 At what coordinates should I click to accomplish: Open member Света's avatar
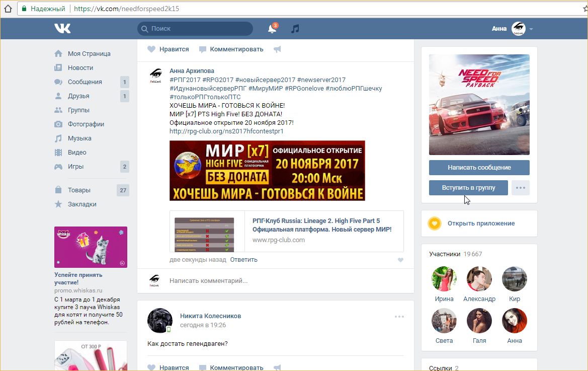pyautogui.click(x=444, y=321)
